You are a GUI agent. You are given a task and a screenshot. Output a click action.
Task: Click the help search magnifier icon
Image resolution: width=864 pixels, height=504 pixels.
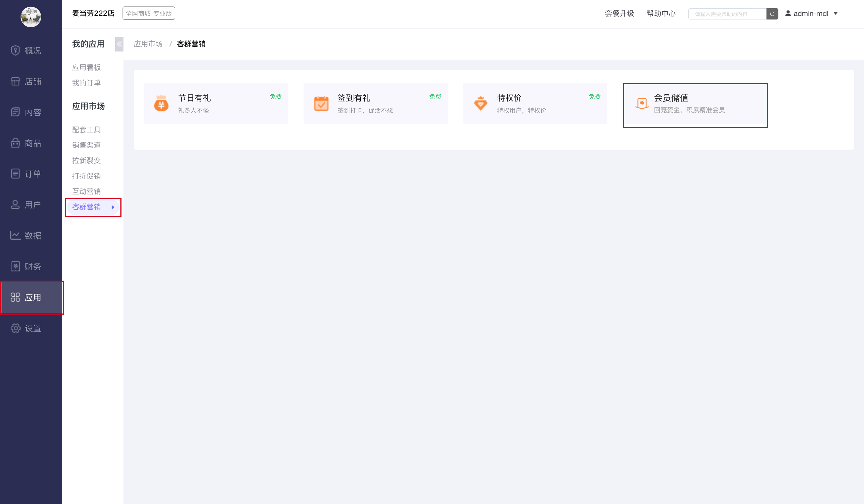click(772, 14)
